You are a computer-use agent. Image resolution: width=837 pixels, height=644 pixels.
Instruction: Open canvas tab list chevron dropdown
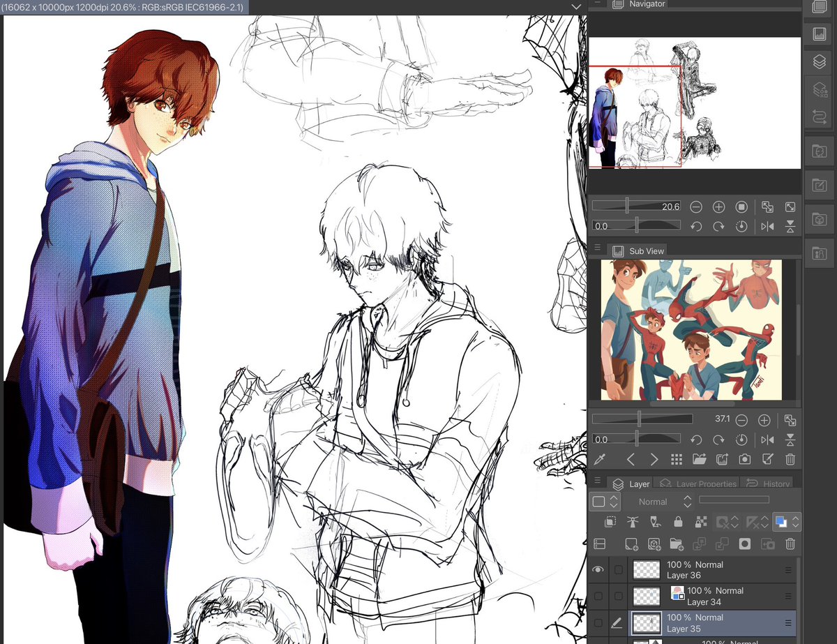[x=575, y=6]
